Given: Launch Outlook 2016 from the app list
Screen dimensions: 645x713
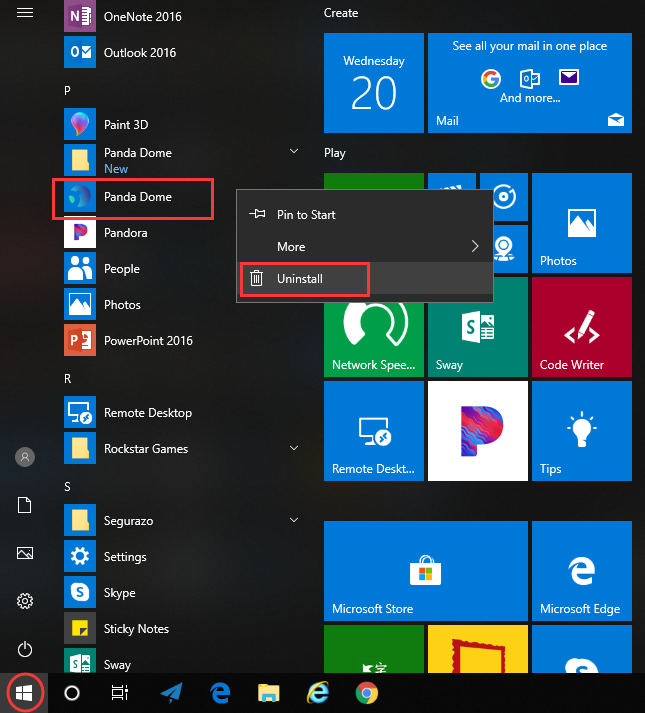Looking at the screenshot, I should point(180,52).
